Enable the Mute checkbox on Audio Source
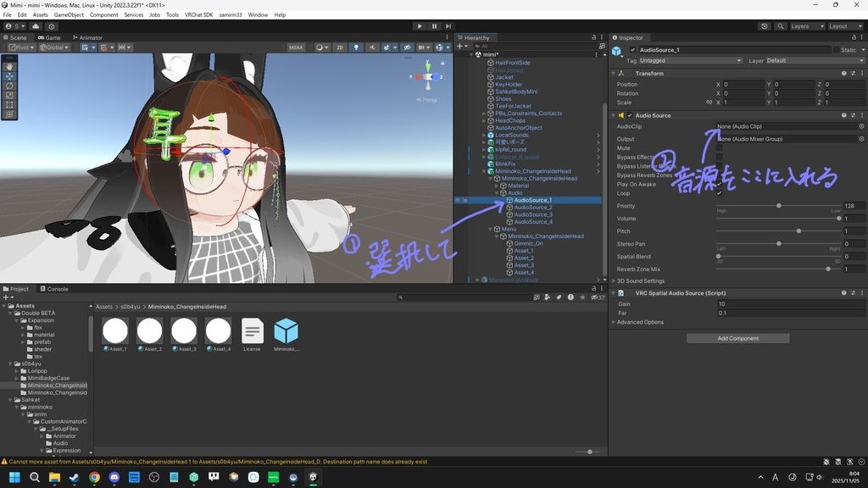 tap(719, 148)
